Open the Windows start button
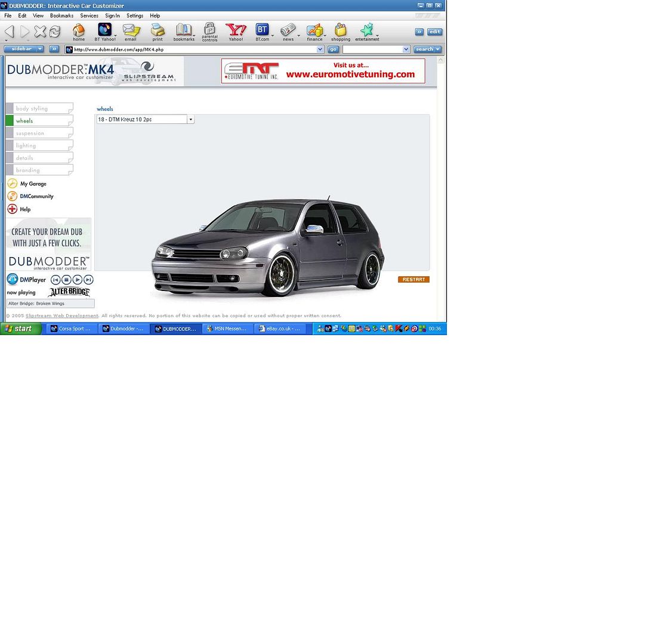The image size is (670, 644). click(20, 329)
